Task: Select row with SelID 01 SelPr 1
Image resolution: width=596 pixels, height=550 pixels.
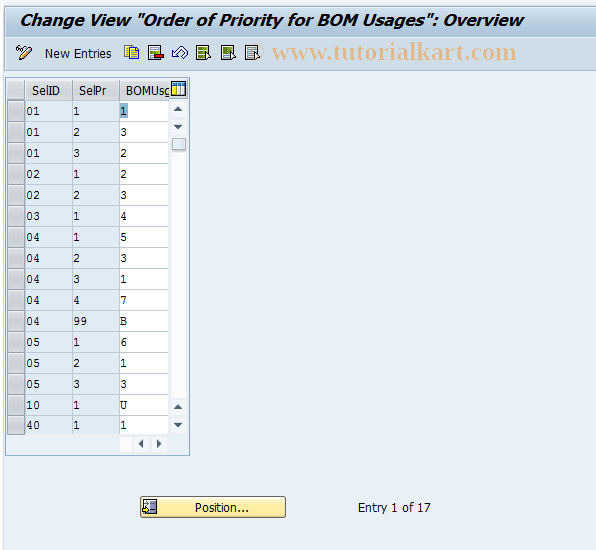Action: (16, 111)
